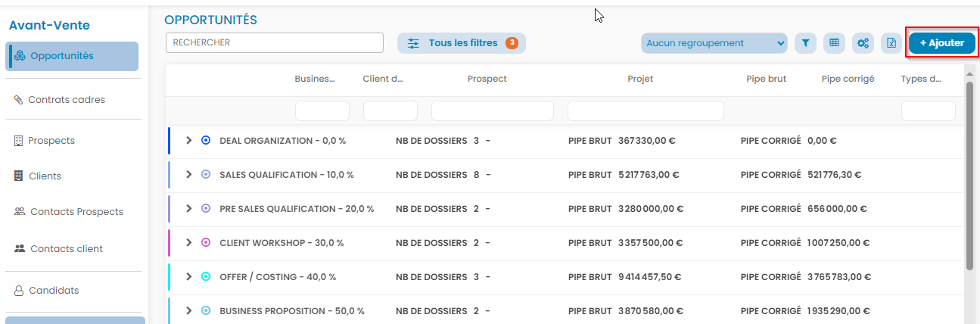This screenshot has height=324, width=980.
Task: Open Opportunités in the sidebar
Action: click(x=72, y=56)
